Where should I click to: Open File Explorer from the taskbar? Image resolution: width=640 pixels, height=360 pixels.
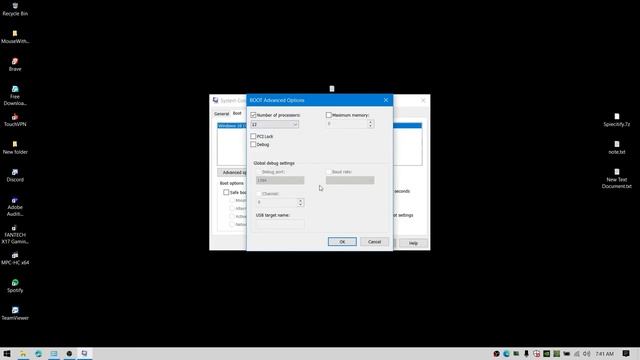point(23,353)
